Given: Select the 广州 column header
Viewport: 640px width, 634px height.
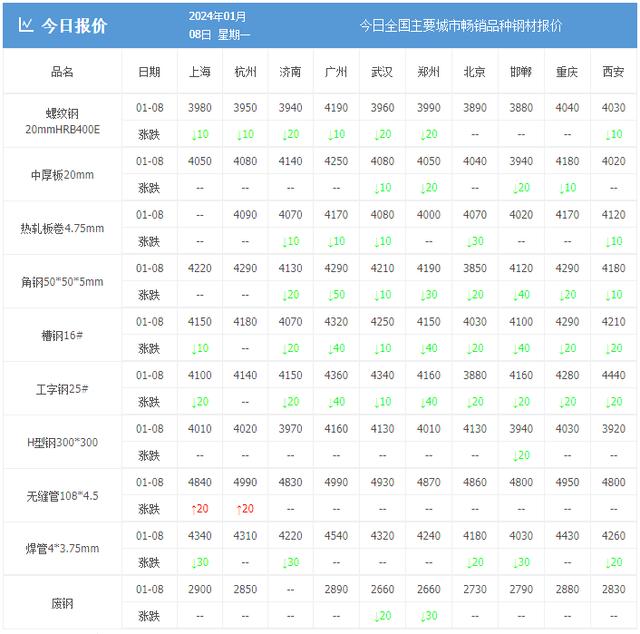Looking at the screenshot, I should (x=336, y=72).
